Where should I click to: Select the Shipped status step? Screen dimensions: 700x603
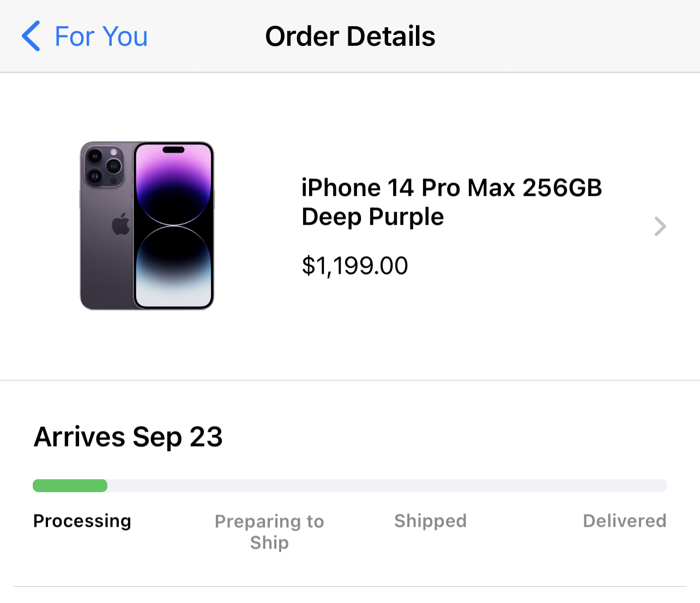click(430, 521)
